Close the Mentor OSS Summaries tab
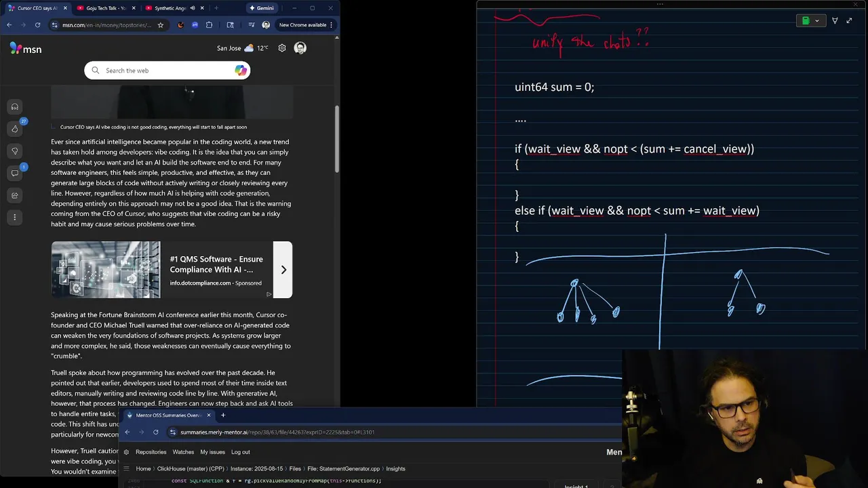Screen dimensions: 868x488 (x=209, y=415)
